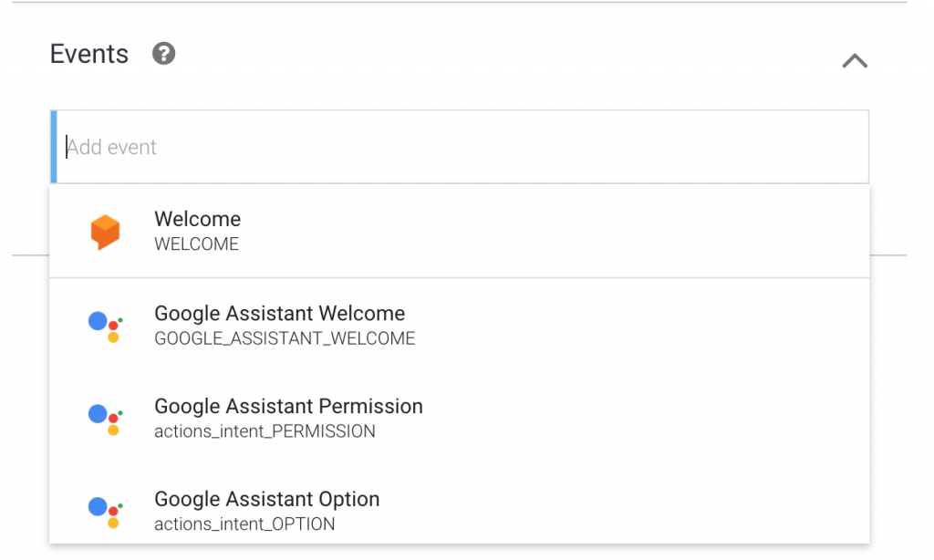This screenshot has width=934, height=560.
Task: Pick the Google Assistant Permission event
Action: pyautogui.click(x=288, y=407)
